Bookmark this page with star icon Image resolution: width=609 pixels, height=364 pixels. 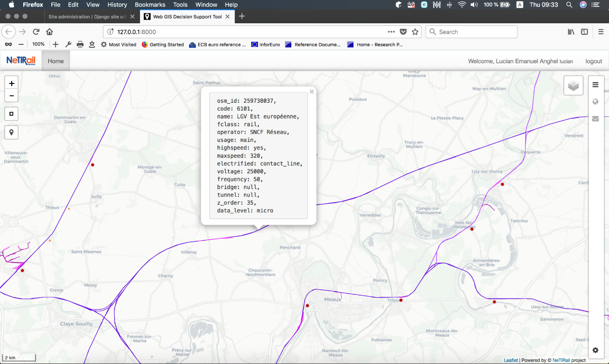(415, 32)
